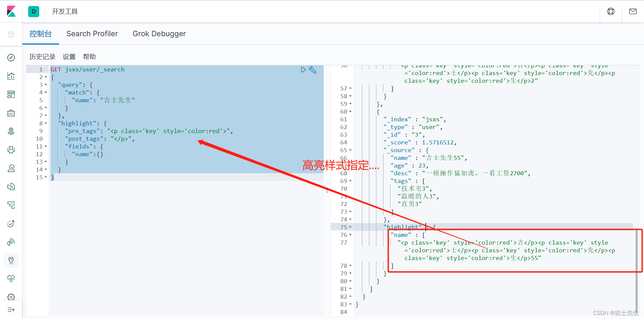Screen dimensions: 644x319
Task: Open Stack Monitoring heartbeat icon
Action: (11, 278)
